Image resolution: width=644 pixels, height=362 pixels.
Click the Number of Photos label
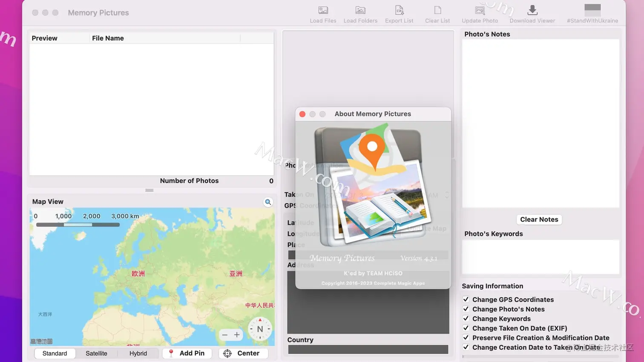189,181
